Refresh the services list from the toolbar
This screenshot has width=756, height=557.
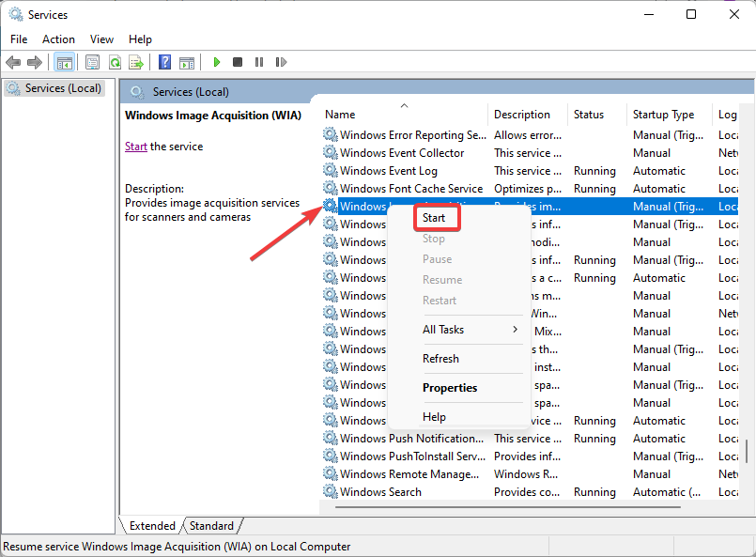tap(115, 62)
